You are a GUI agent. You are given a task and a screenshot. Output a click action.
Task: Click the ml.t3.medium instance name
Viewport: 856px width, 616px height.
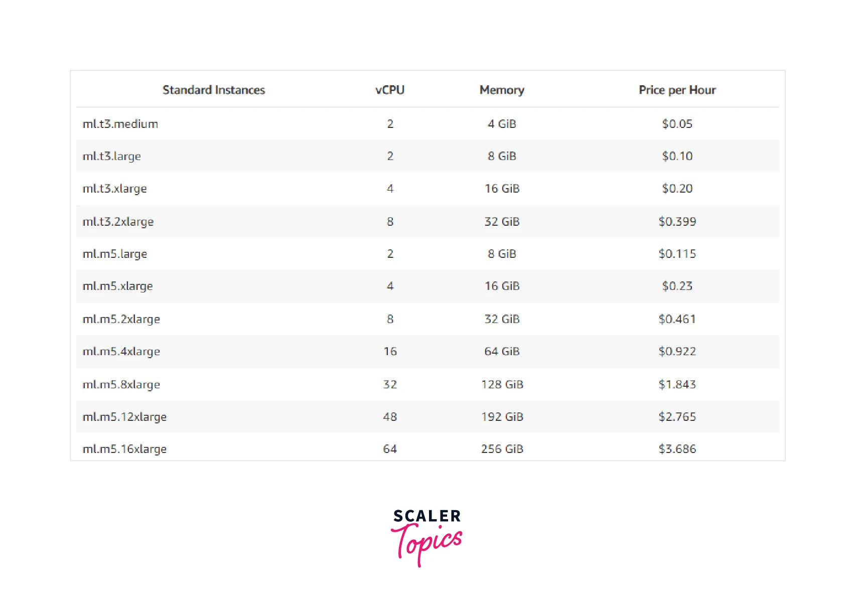[120, 124]
